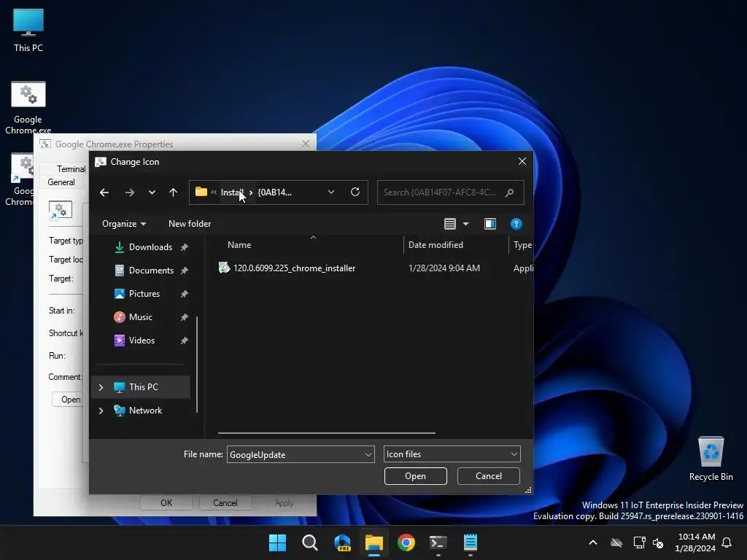Select Network in the navigation pane

(x=145, y=411)
